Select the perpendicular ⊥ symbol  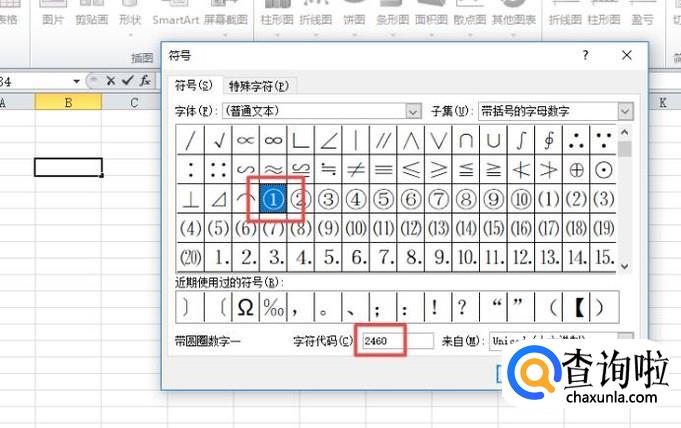point(191,199)
